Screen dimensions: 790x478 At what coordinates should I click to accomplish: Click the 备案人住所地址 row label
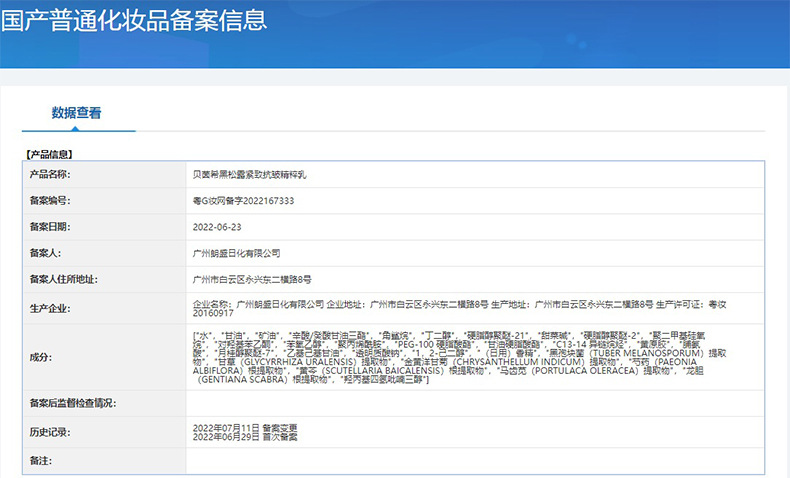[x=63, y=280]
